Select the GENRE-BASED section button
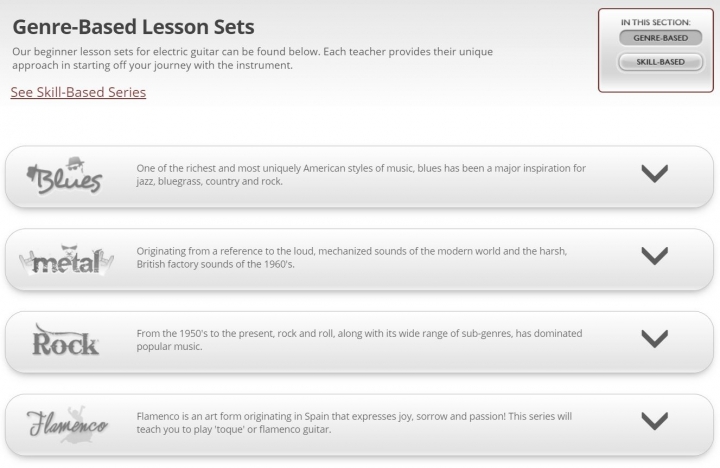720x468 pixels. 660,38
